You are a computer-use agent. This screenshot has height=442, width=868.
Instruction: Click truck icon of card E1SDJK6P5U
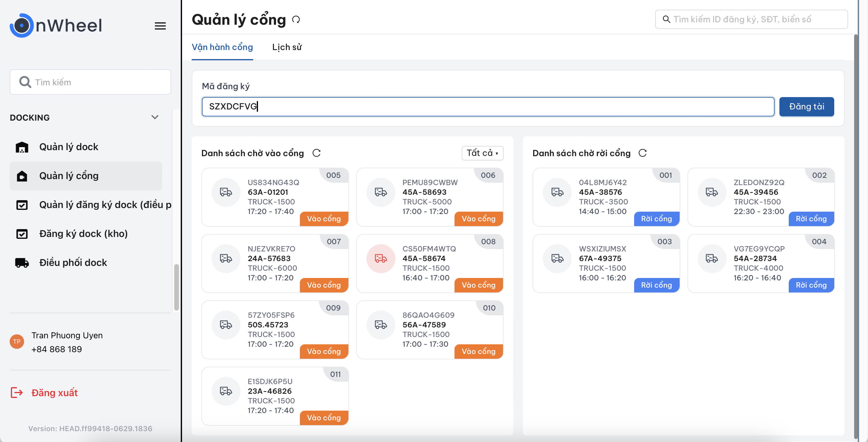(x=226, y=391)
